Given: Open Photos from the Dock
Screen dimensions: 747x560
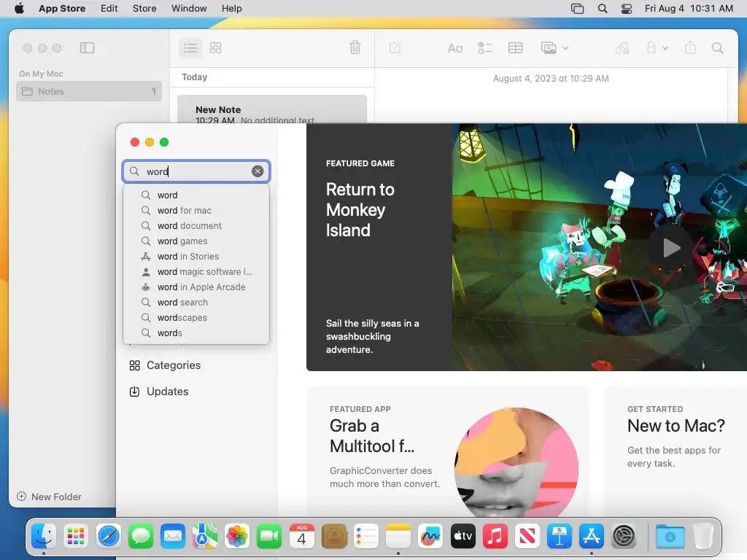Looking at the screenshot, I should click(x=237, y=536).
